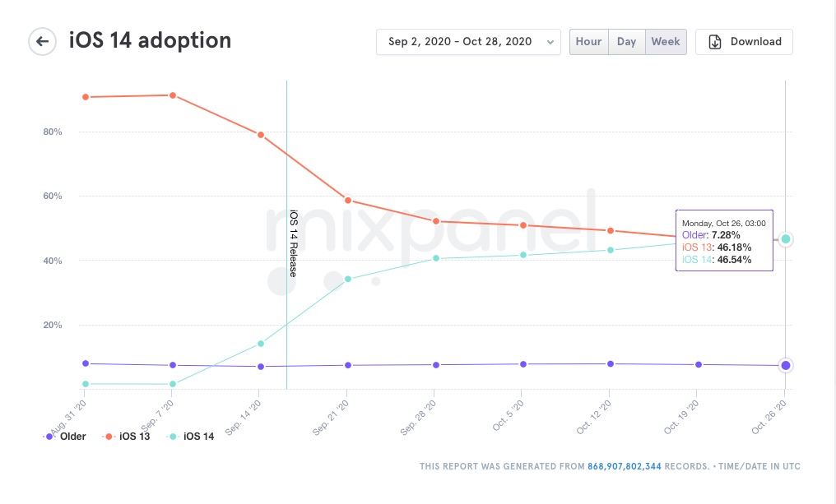Click the download file icon

click(715, 42)
